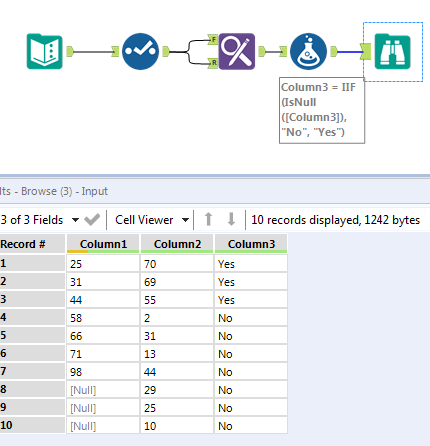Click the Column1 header

103,244
